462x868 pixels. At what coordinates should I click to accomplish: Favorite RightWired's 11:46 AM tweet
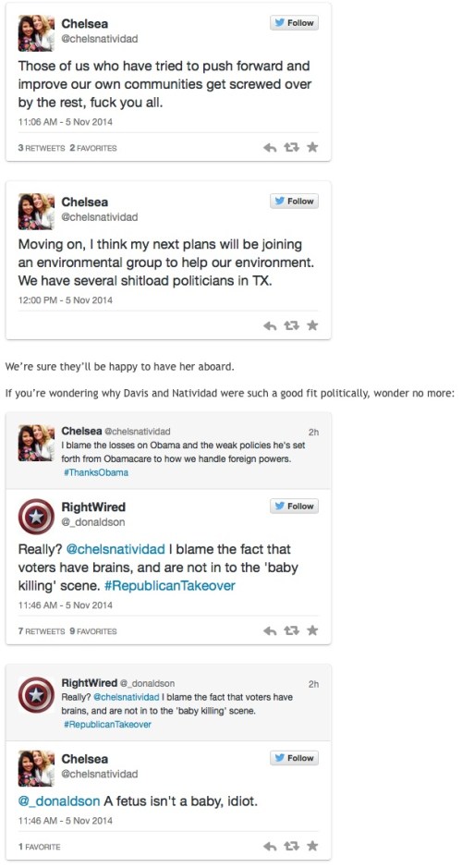pos(312,630)
